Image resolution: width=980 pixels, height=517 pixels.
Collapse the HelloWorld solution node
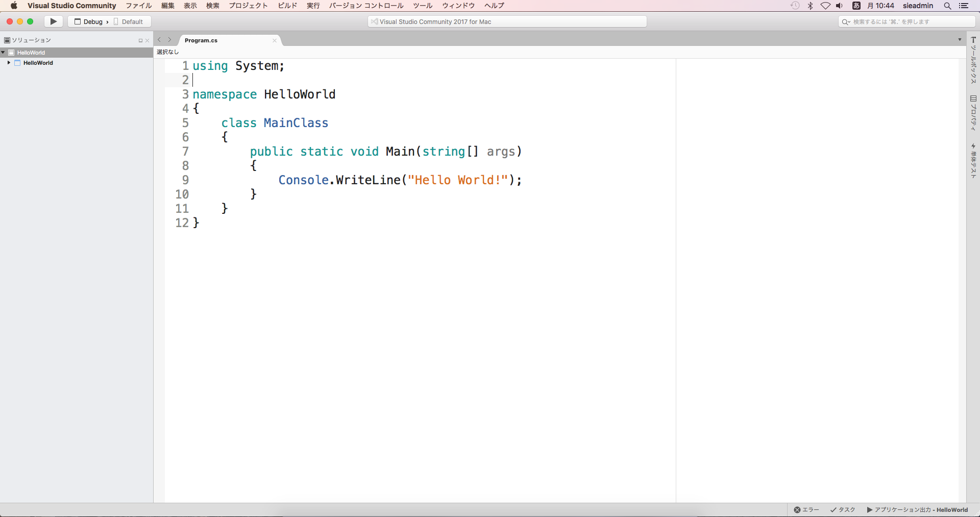pos(3,53)
